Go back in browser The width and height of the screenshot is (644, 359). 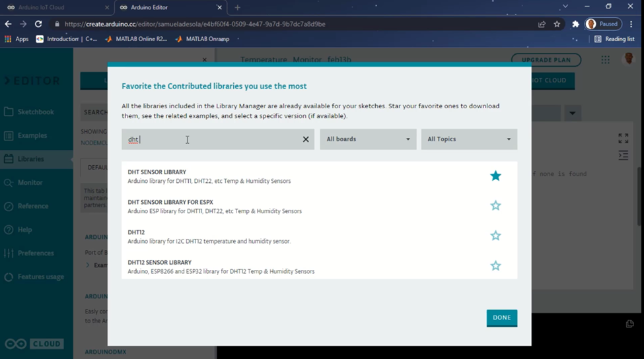pyautogui.click(x=8, y=24)
